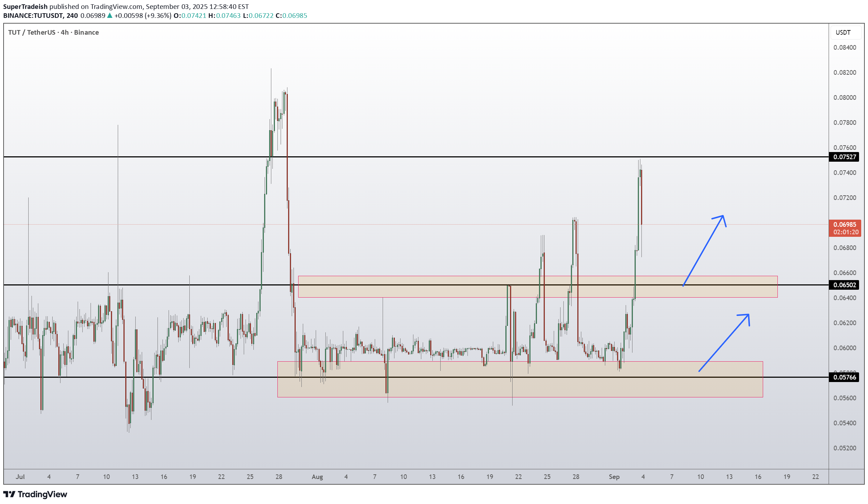This screenshot has width=868, height=504.
Task: Click the low value L:0.06722
Action: (x=258, y=15)
